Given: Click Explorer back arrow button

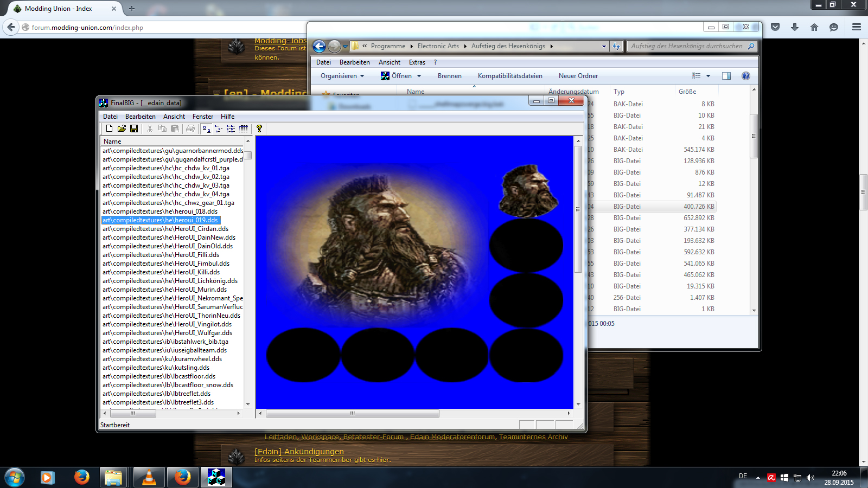Looking at the screenshot, I should (x=320, y=47).
